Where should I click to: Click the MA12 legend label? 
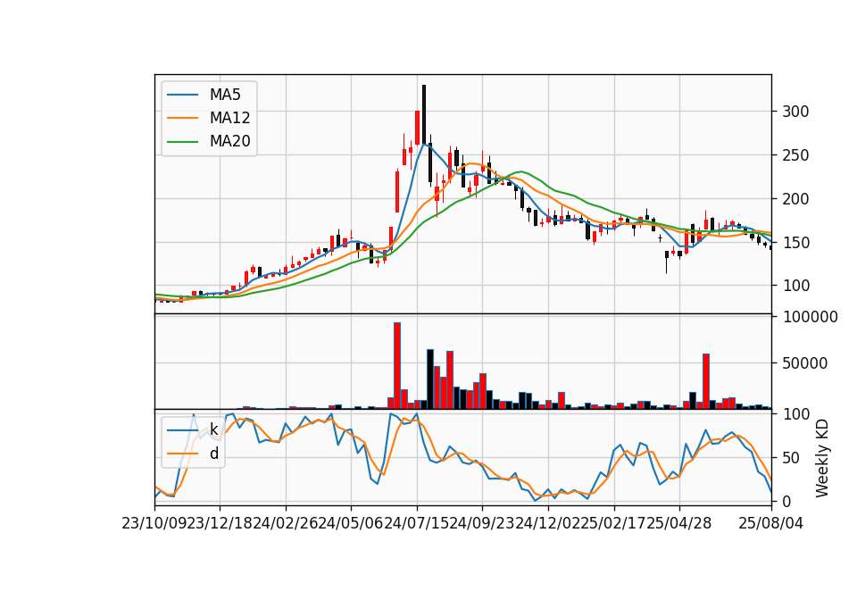[x=230, y=118]
